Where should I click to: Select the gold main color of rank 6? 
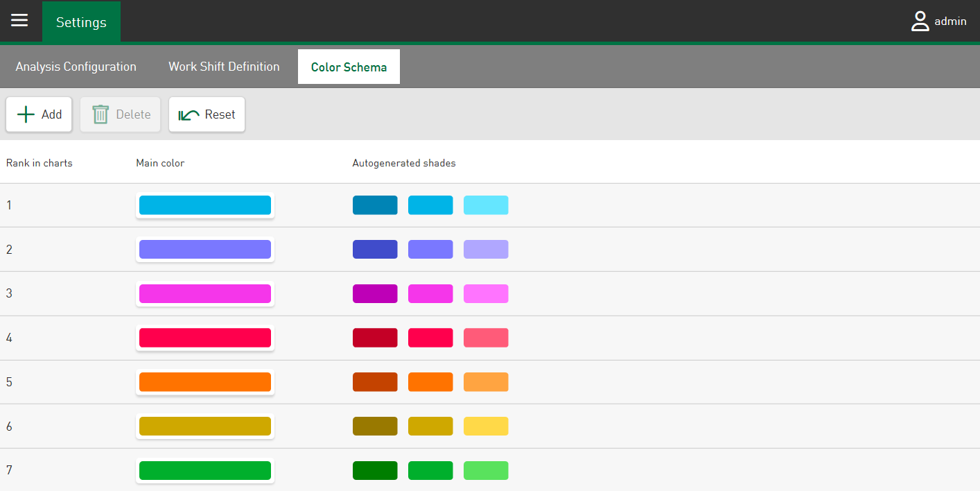(205, 427)
